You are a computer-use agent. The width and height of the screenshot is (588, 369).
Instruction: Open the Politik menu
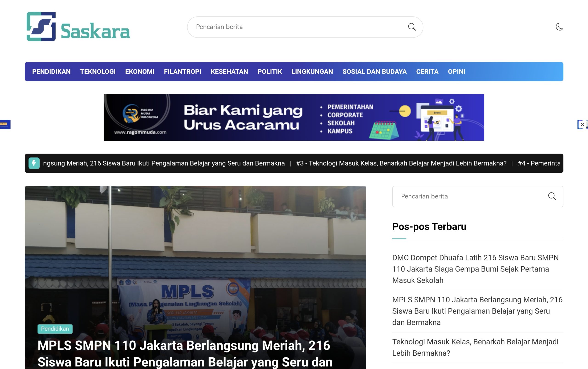(x=270, y=72)
